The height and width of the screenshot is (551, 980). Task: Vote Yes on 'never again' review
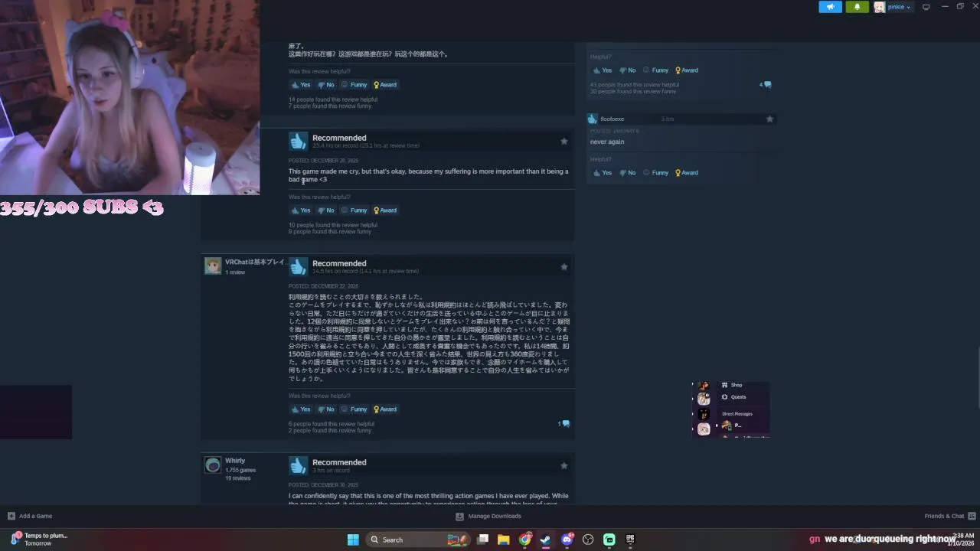tap(602, 173)
